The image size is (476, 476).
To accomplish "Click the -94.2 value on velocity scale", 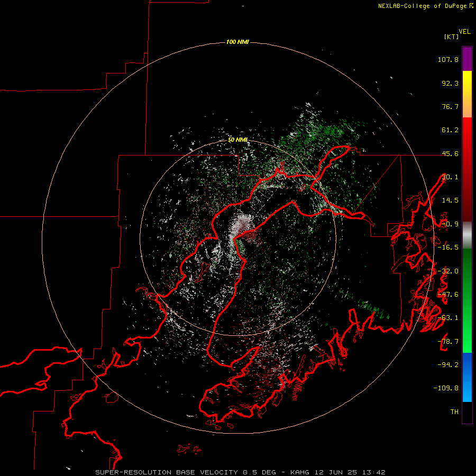I will [x=448, y=364].
